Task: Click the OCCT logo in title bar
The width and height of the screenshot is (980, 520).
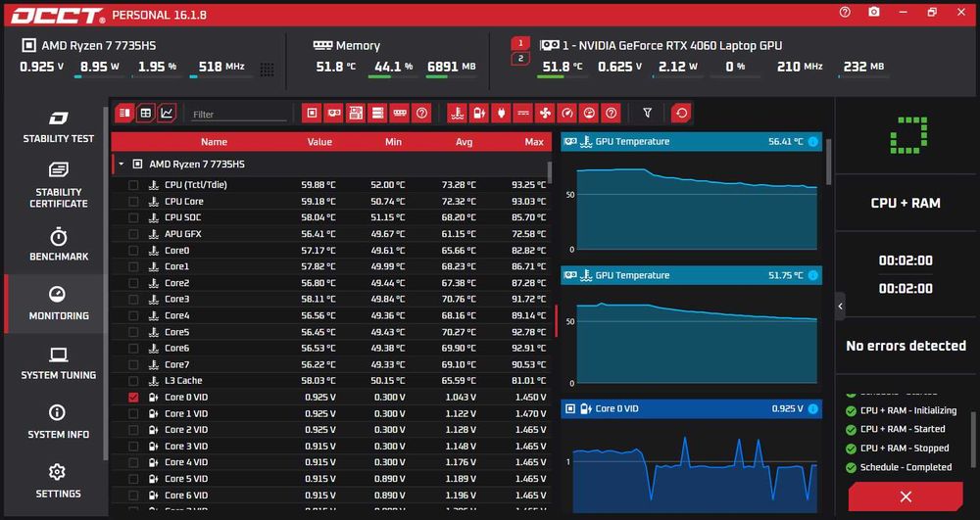Action: (58, 16)
